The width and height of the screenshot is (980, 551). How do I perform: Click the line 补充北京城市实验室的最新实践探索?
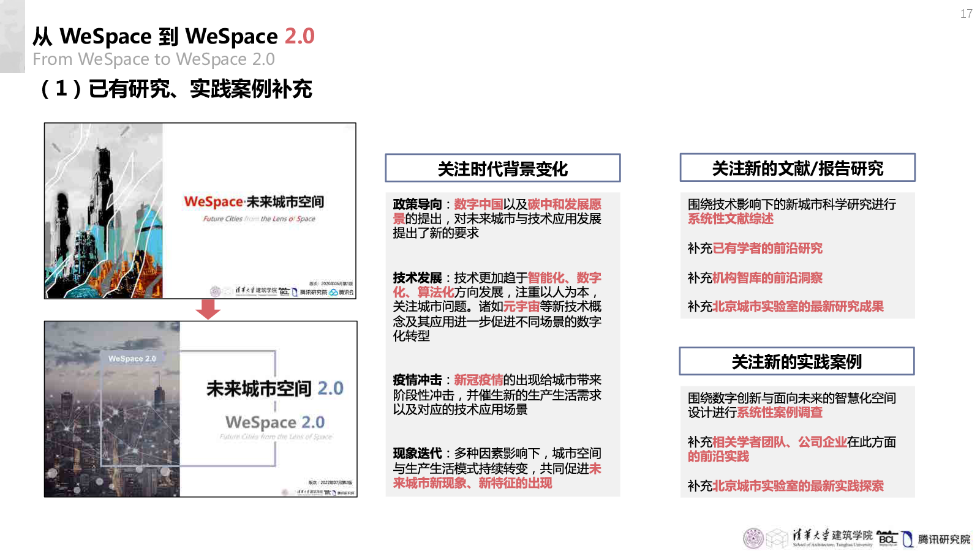click(x=786, y=486)
